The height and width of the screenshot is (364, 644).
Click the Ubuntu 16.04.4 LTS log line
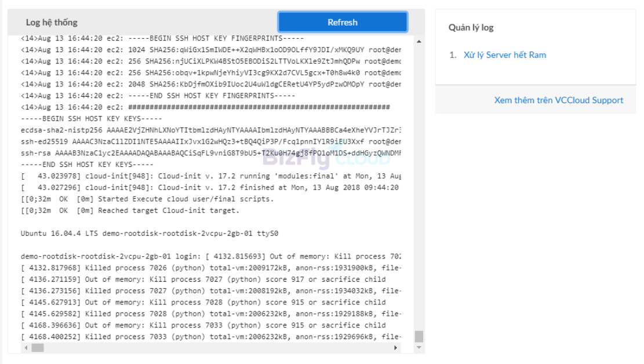point(150,234)
